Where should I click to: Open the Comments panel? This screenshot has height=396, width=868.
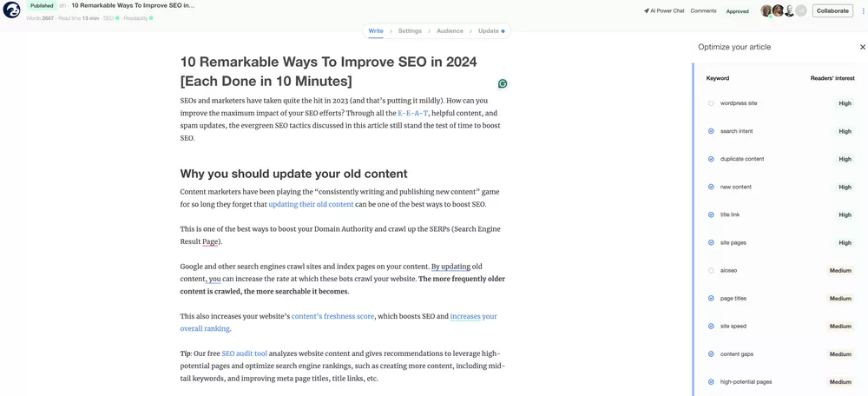click(x=703, y=11)
